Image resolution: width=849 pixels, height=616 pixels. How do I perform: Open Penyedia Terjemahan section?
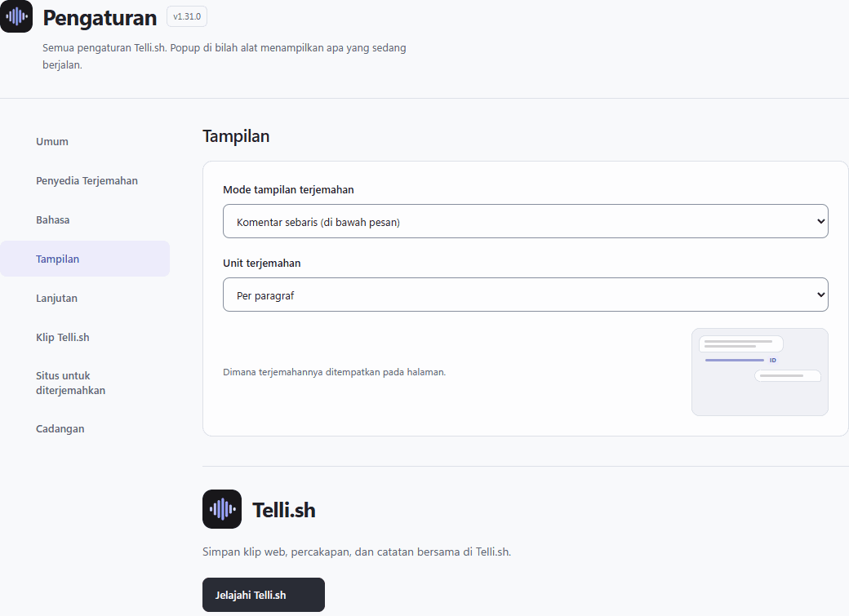pos(85,181)
